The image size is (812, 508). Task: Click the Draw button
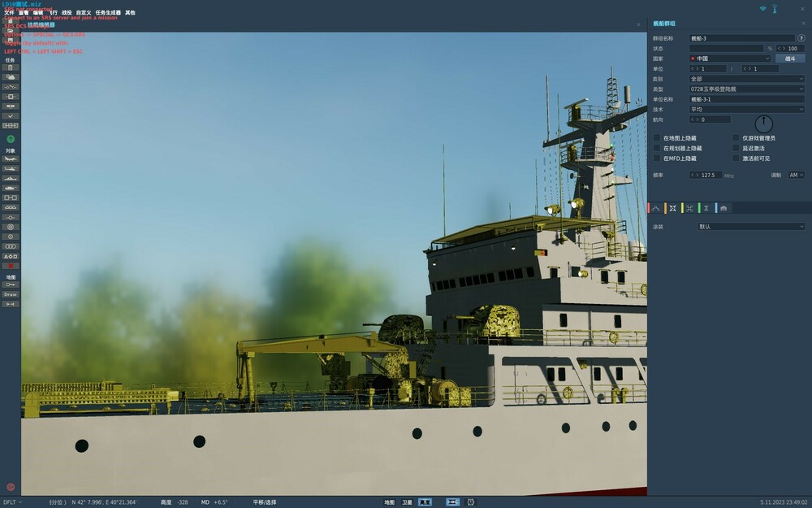(x=11, y=294)
